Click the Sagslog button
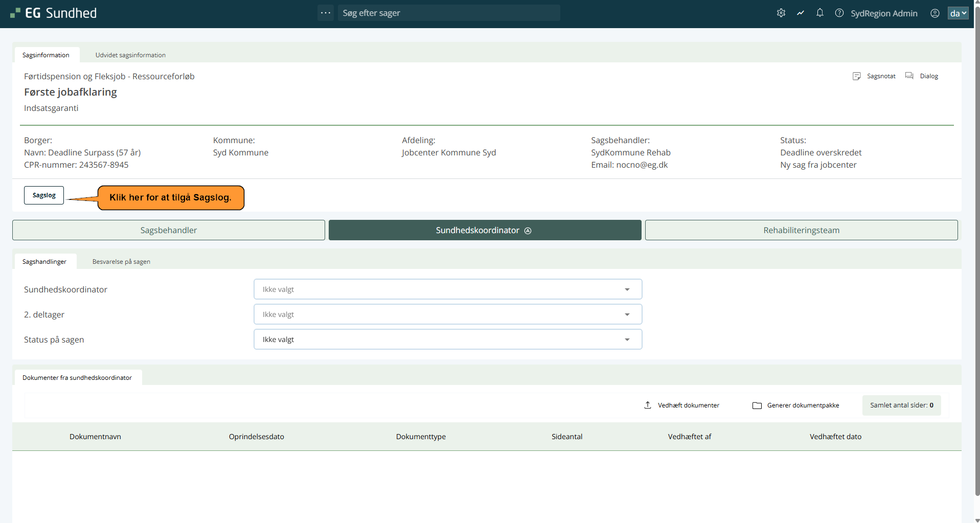 (x=44, y=195)
